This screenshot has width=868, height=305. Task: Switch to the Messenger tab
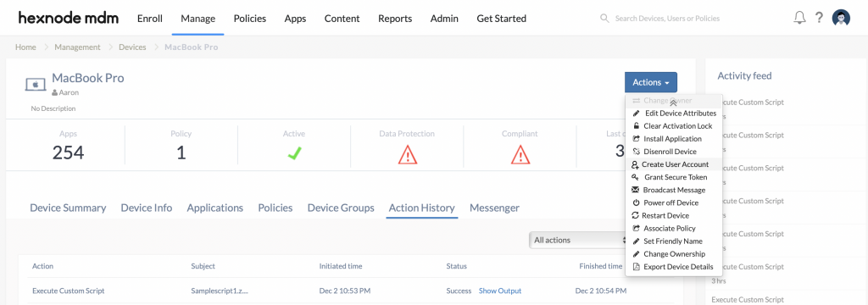coord(494,208)
